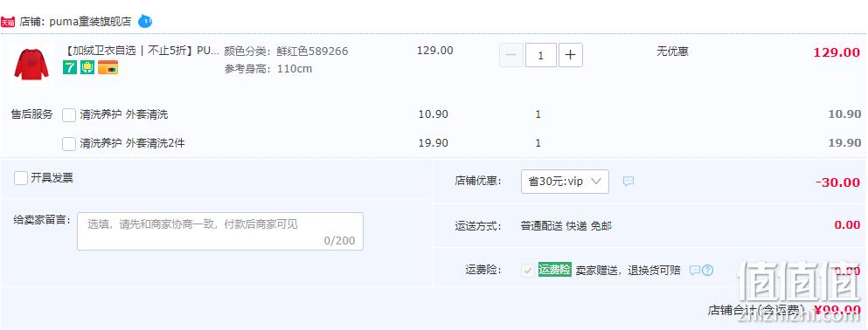Click the quantity field showing 1

point(541,55)
